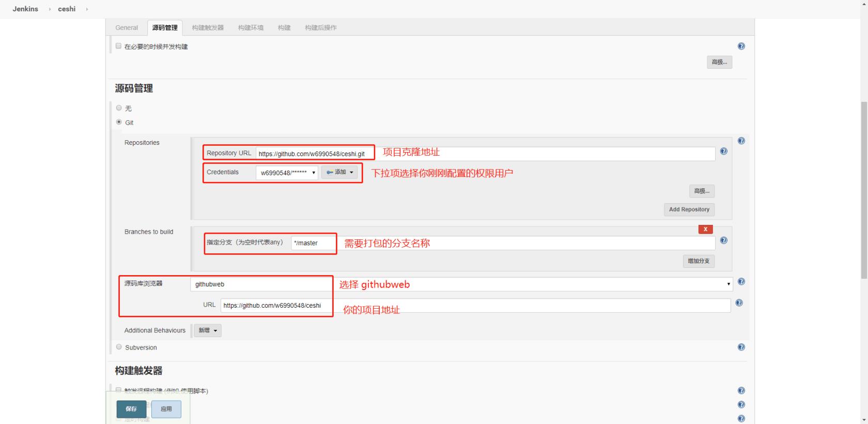Select the Subversion radio button
This screenshot has width=868, height=424.
click(x=119, y=347)
